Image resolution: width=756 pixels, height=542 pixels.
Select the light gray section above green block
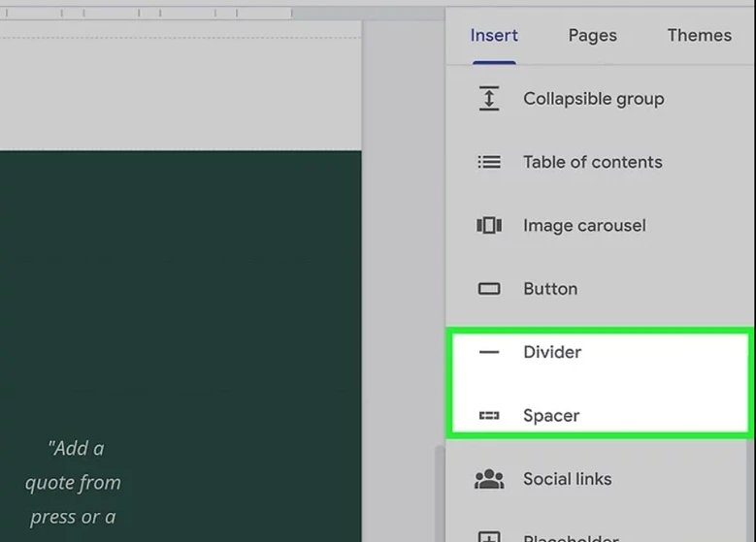coord(180,95)
